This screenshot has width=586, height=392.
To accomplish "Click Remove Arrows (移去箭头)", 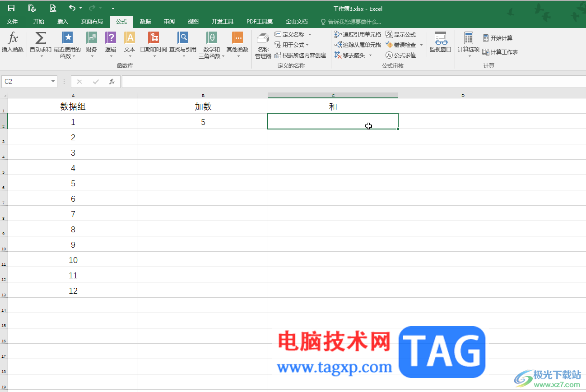I will pyautogui.click(x=350, y=55).
